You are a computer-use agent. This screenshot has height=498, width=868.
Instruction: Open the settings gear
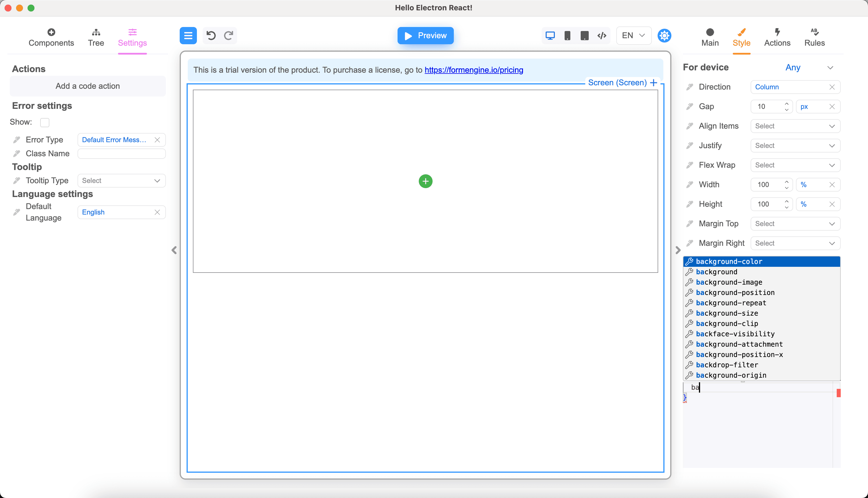[x=664, y=35]
